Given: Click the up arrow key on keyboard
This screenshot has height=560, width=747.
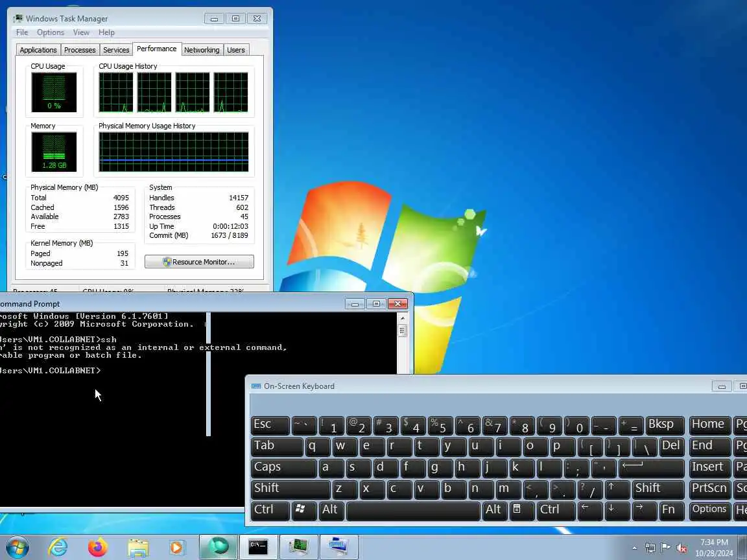Looking at the screenshot, I should pyautogui.click(x=617, y=489).
